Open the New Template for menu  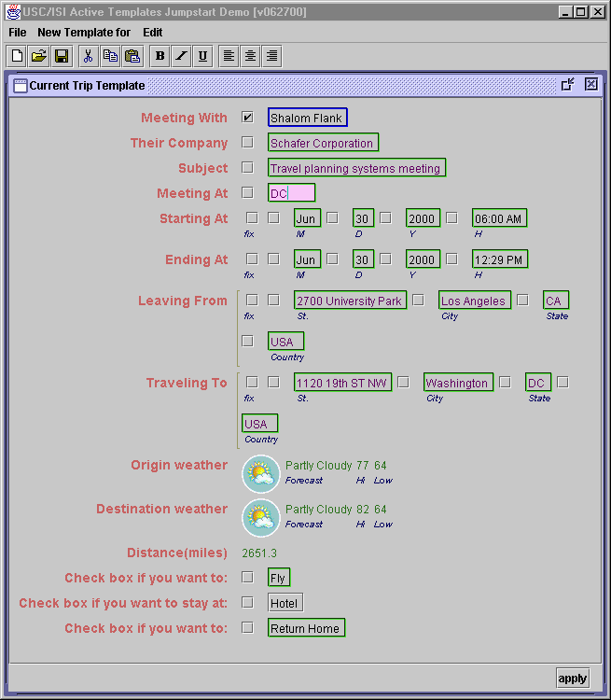(x=84, y=33)
